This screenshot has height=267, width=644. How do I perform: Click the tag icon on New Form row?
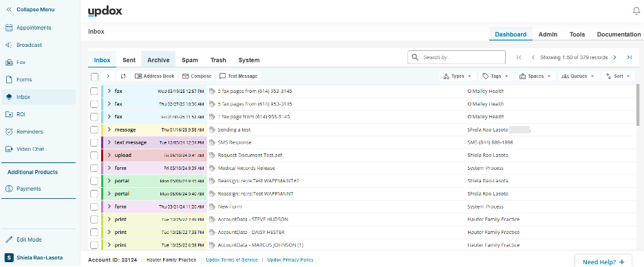click(212, 206)
